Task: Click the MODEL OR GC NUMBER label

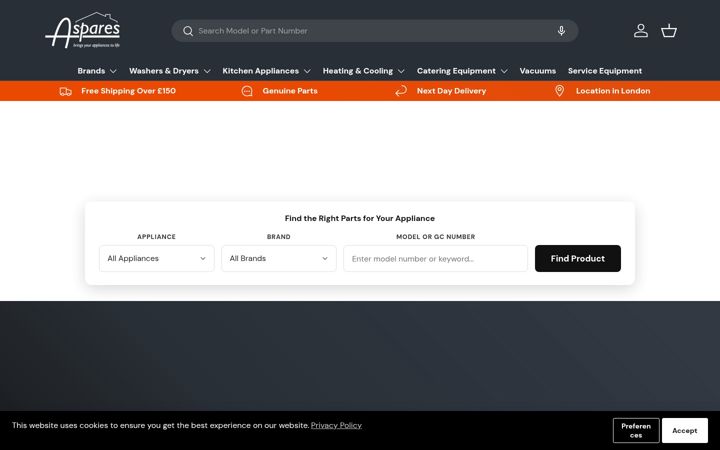Action: coord(435,237)
